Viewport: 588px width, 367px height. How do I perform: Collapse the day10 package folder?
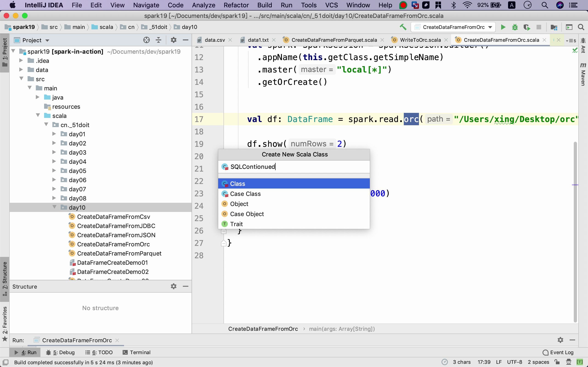pos(54,207)
